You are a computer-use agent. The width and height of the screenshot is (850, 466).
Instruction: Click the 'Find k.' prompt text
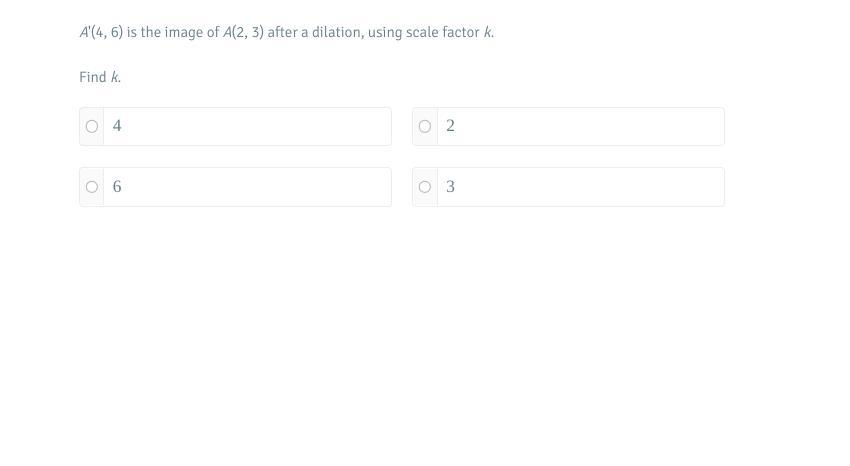pyautogui.click(x=100, y=77)
